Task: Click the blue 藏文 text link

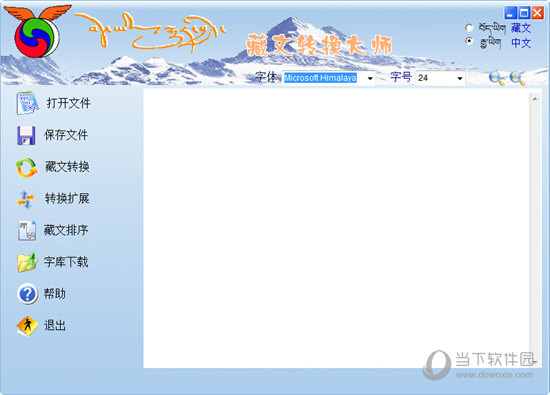Action: [x=521, y=28]
